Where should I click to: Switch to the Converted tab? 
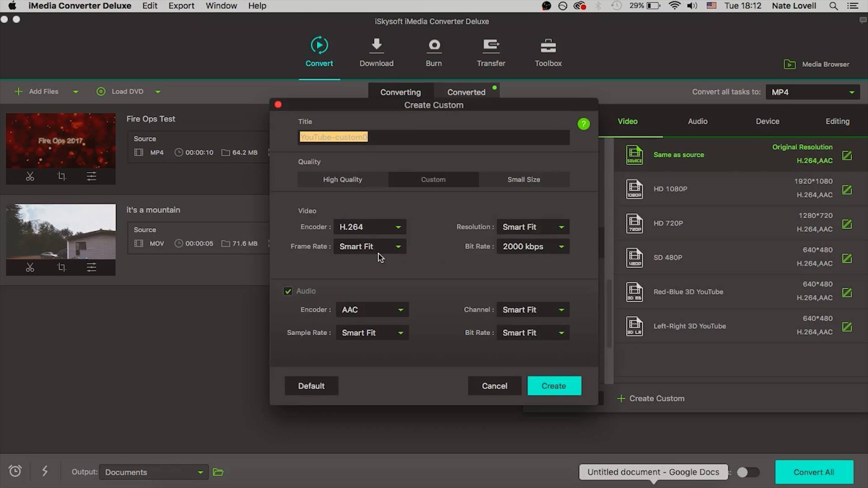click(466, 92)
